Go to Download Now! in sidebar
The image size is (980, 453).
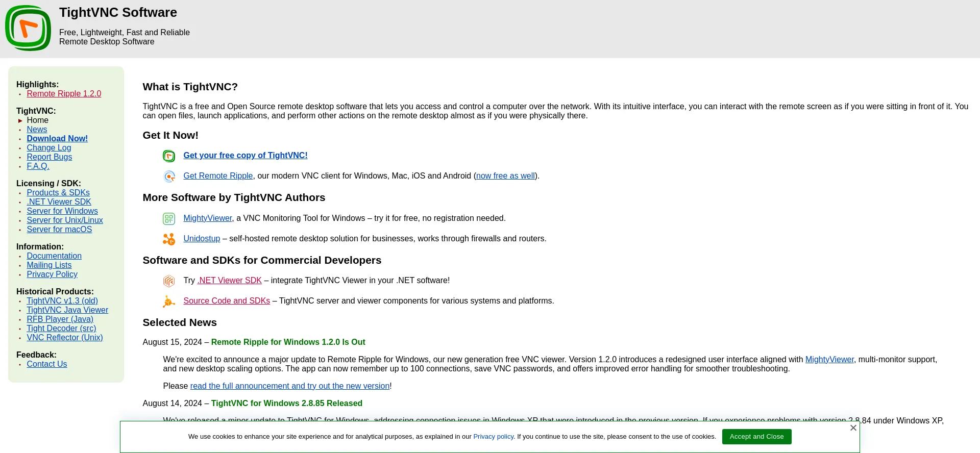click(57, 139)
